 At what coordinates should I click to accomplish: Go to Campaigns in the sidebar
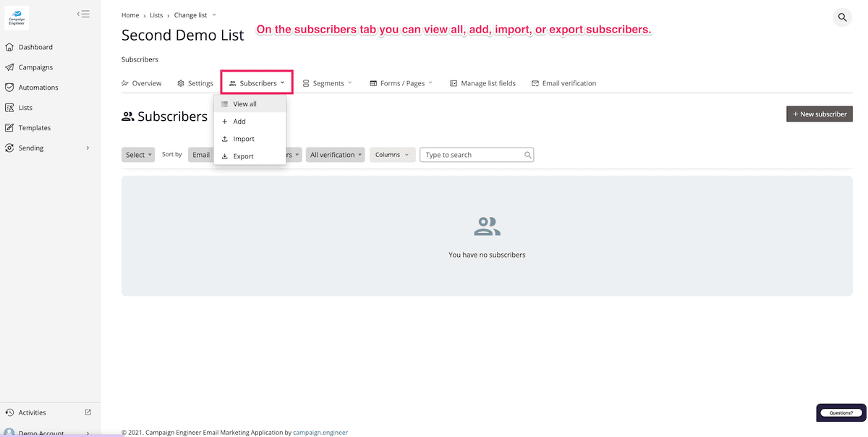35,67
